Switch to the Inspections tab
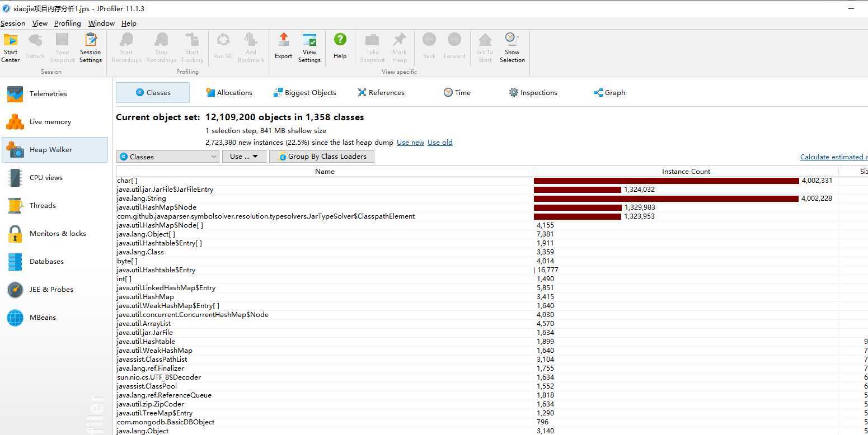Screen dimensions: 868x435 533,93
